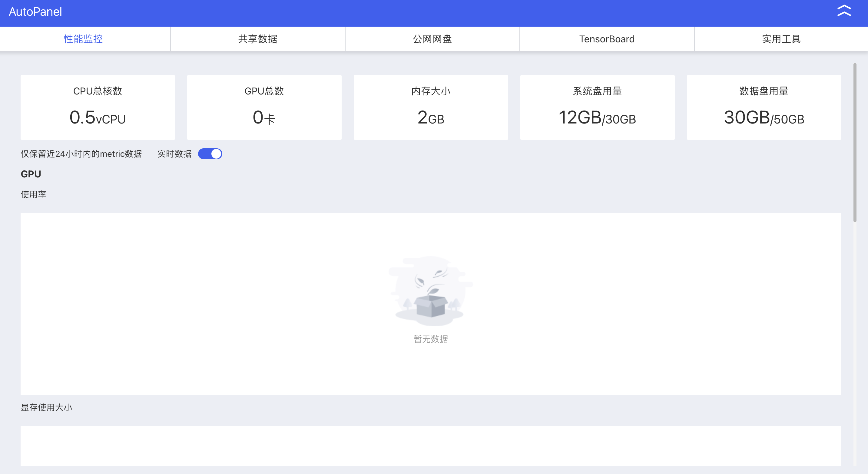Viewport: 868px width, 474px height.
Task: Click the AutoPanel title logo
Action: tap(35, 12)
